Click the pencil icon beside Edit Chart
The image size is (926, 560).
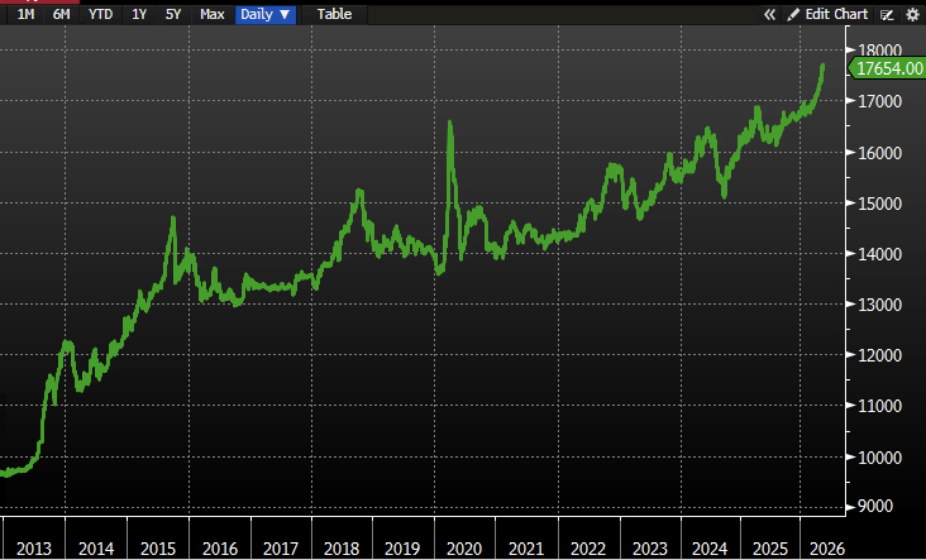pos(793,15)
